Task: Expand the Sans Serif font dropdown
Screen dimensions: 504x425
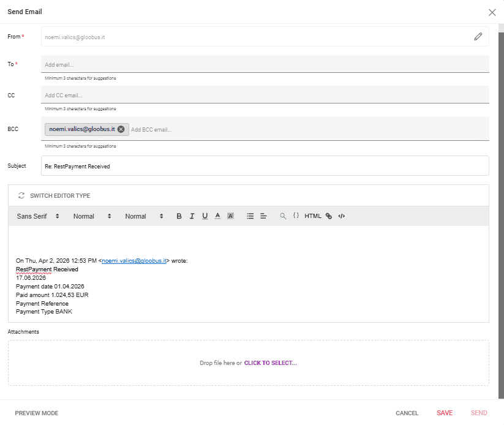Action: coord(38,216)
